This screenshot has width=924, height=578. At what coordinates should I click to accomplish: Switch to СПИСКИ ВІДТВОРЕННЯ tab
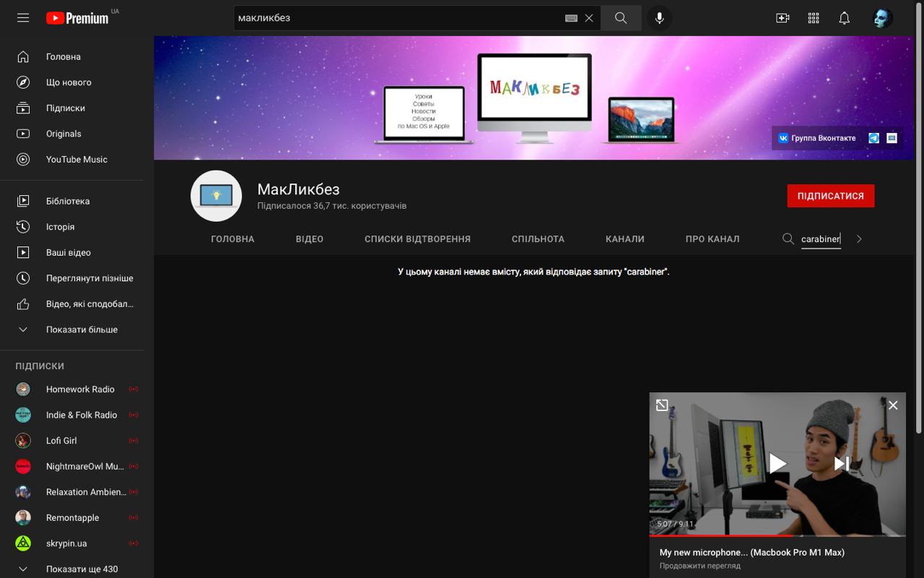click(x=417, y=239)
